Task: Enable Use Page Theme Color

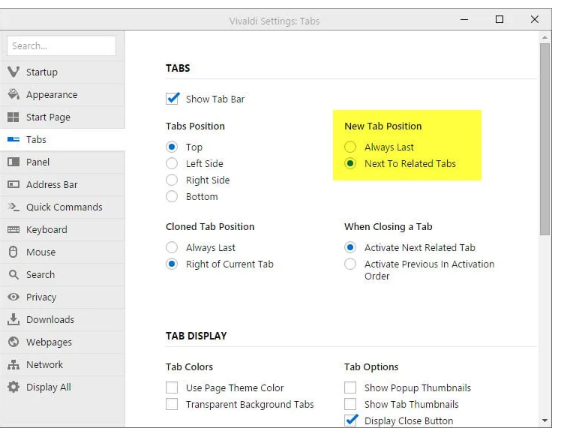Action: (172, 387)
